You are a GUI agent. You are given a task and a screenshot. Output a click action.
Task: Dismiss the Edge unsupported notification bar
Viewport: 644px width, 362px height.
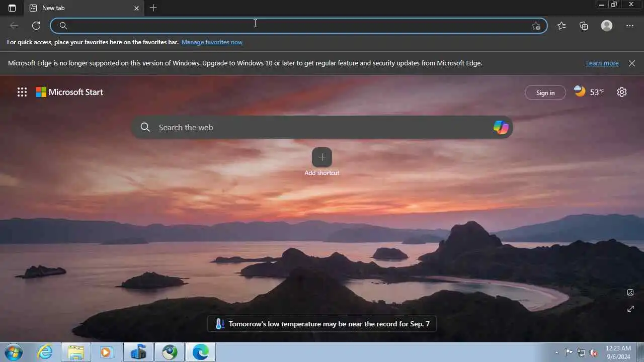pos(632,63)
